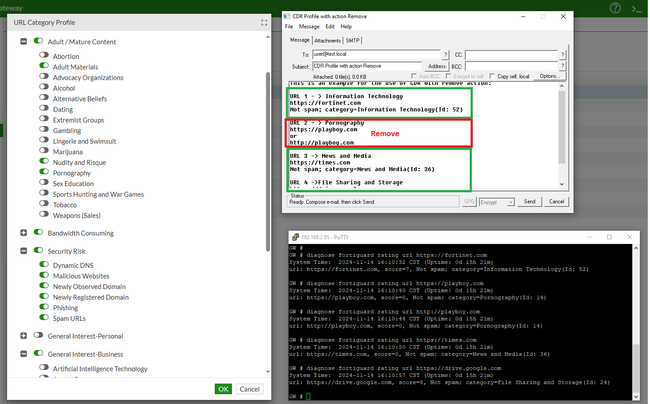
Task: Open the Message menu
Action: click(x=310, y=27)
